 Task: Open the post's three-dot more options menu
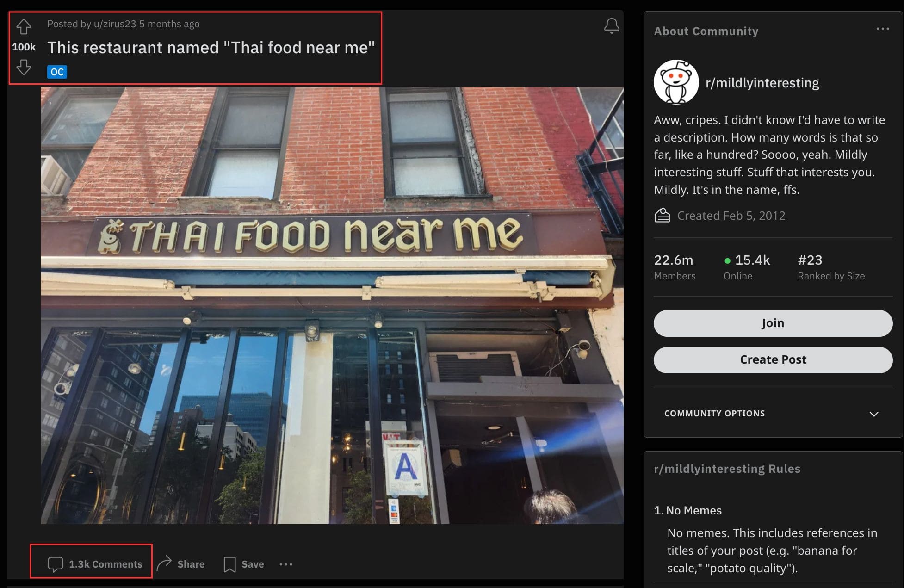click(x=286, y=564)
